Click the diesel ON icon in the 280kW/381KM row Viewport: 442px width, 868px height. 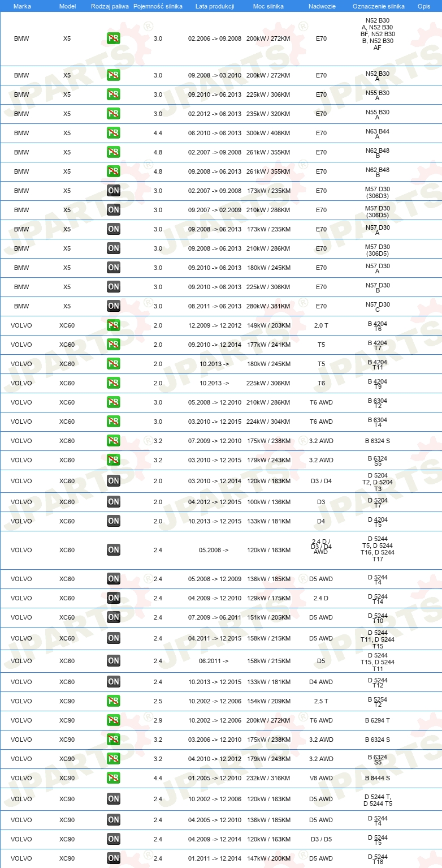(114, 306)
